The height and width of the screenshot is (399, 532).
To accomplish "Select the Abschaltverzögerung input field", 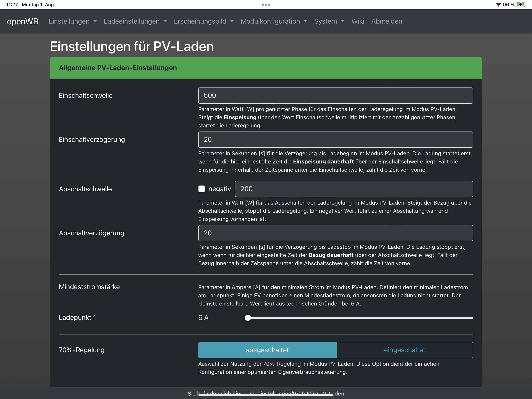I will pyautogui.click(x=335, y=233).
